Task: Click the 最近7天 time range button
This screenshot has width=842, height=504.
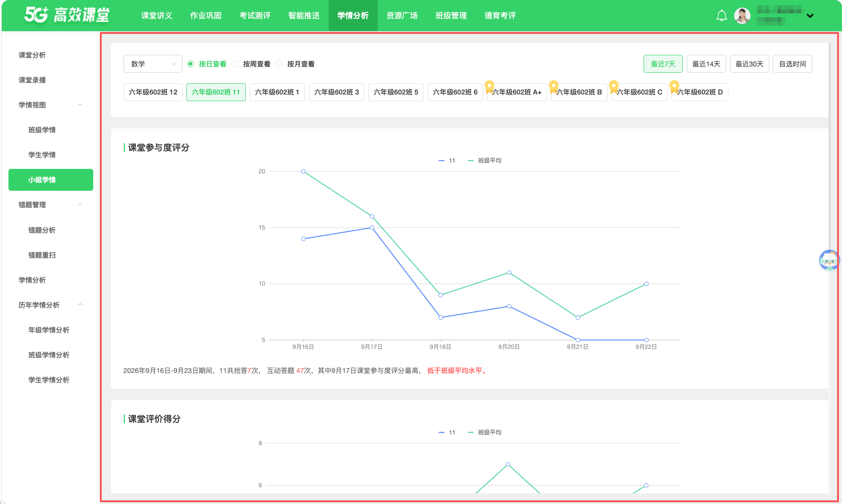Action: [x=663, y=64]
